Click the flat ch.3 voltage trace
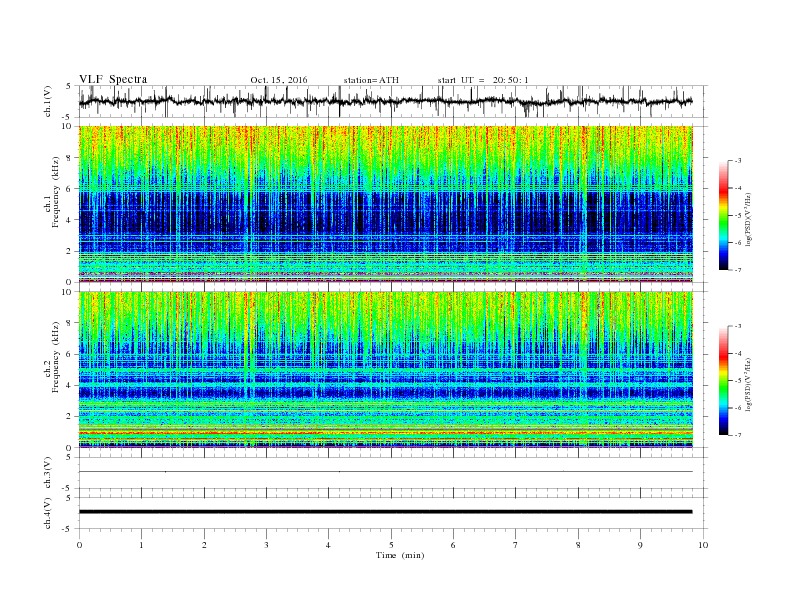Image resolution: width=792 pixels, height=612 pixels. point(386,472)
